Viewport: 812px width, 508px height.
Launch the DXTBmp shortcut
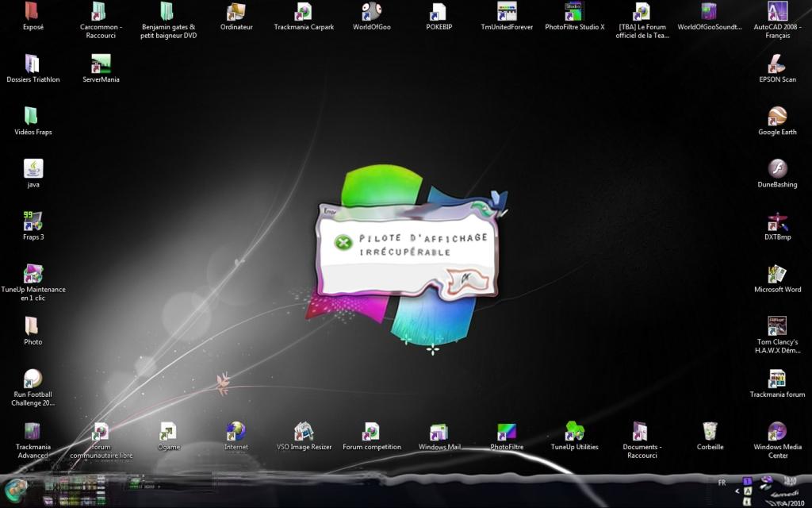pyautogui.click(x=777, y=222)
